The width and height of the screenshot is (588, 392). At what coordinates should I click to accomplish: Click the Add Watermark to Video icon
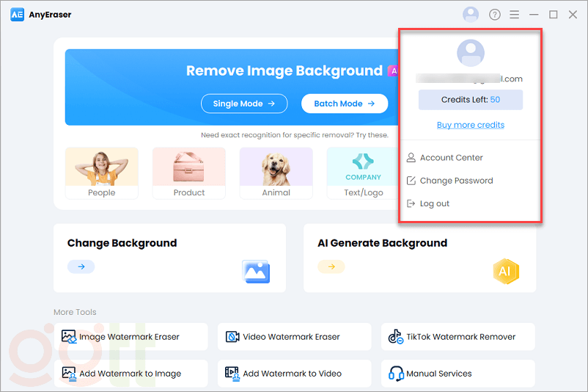232,374
